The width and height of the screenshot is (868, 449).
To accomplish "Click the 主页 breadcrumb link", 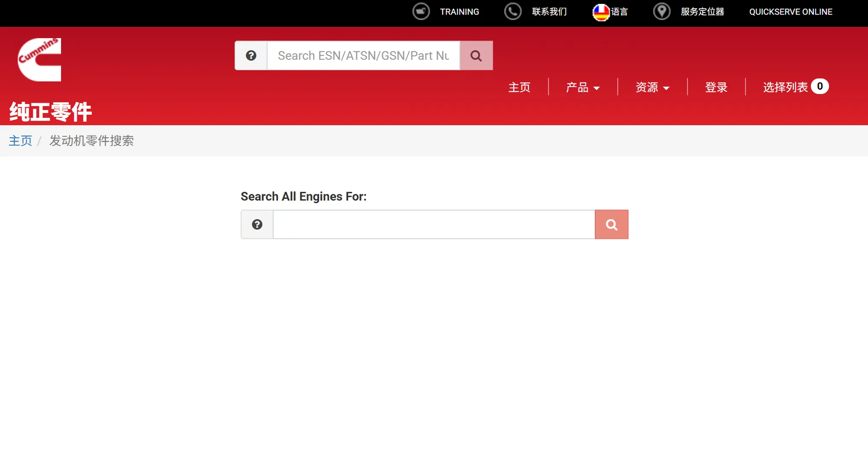I will (x=20, y=141).
